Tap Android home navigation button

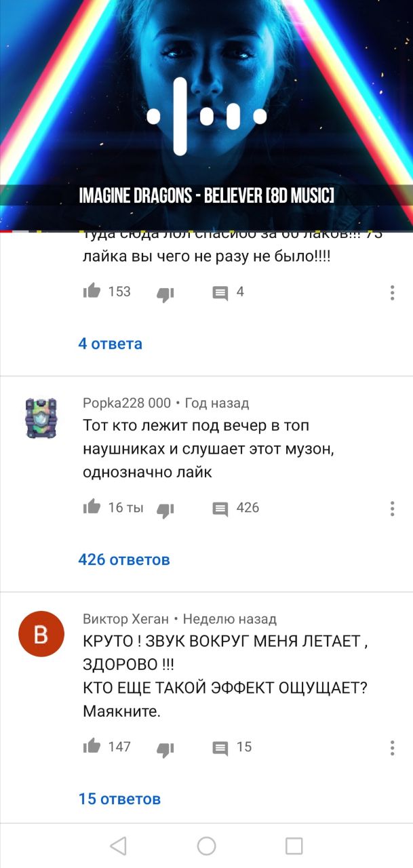(206, 846)
